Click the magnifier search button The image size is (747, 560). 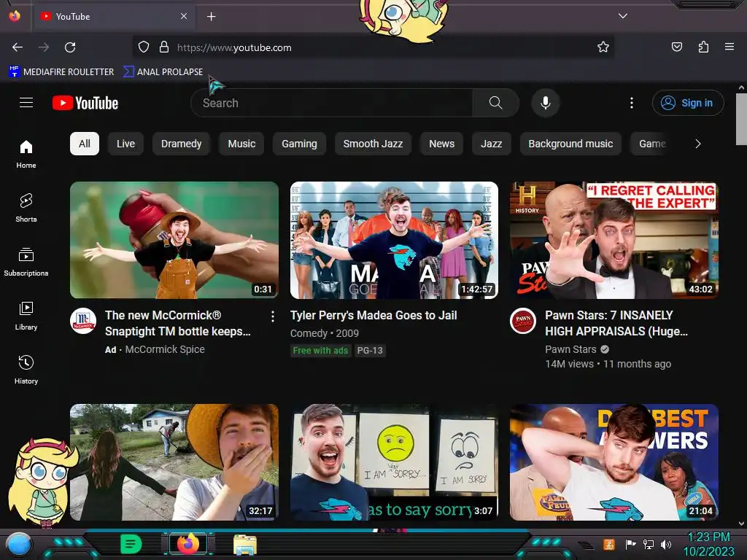tap(495, 103)
